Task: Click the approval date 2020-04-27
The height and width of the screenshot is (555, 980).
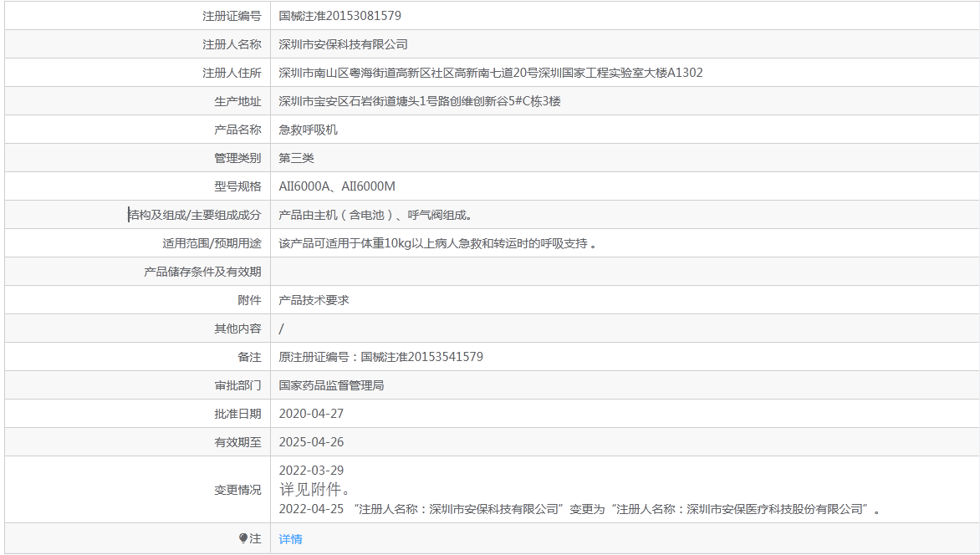Action: click(311, 414)
